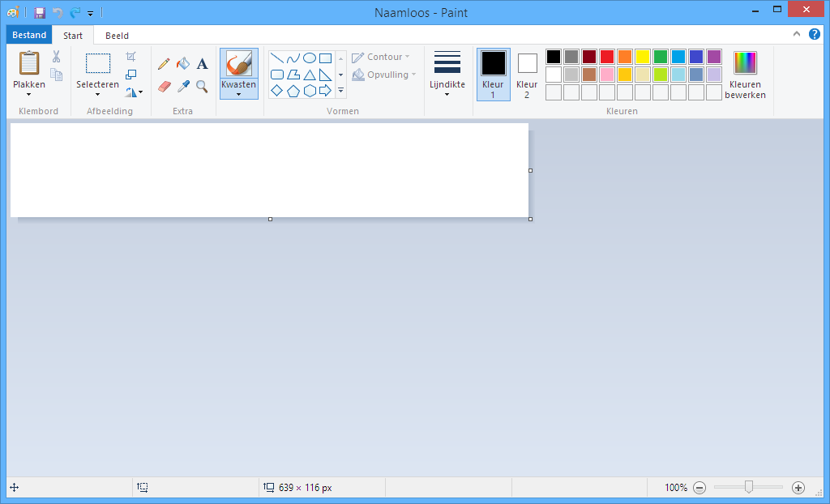Choose the Polygon shape
The width and height of the screenshot is (830, 504).
(293, 75)
